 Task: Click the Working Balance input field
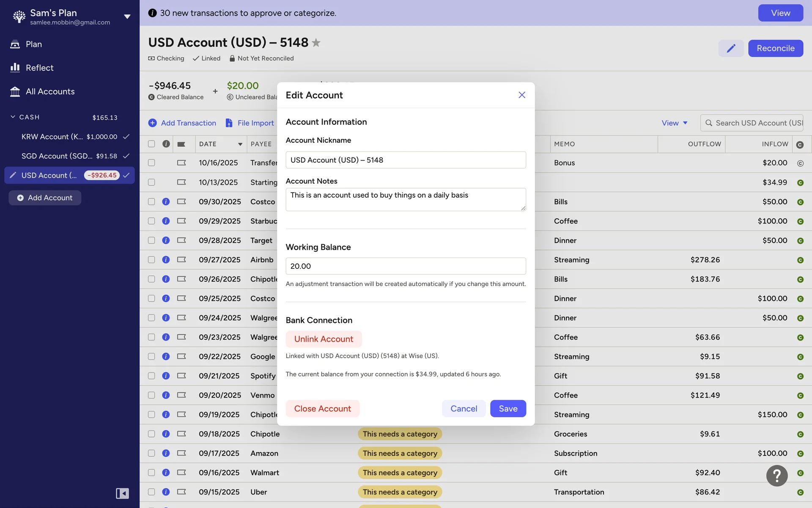tap(406, 266)
